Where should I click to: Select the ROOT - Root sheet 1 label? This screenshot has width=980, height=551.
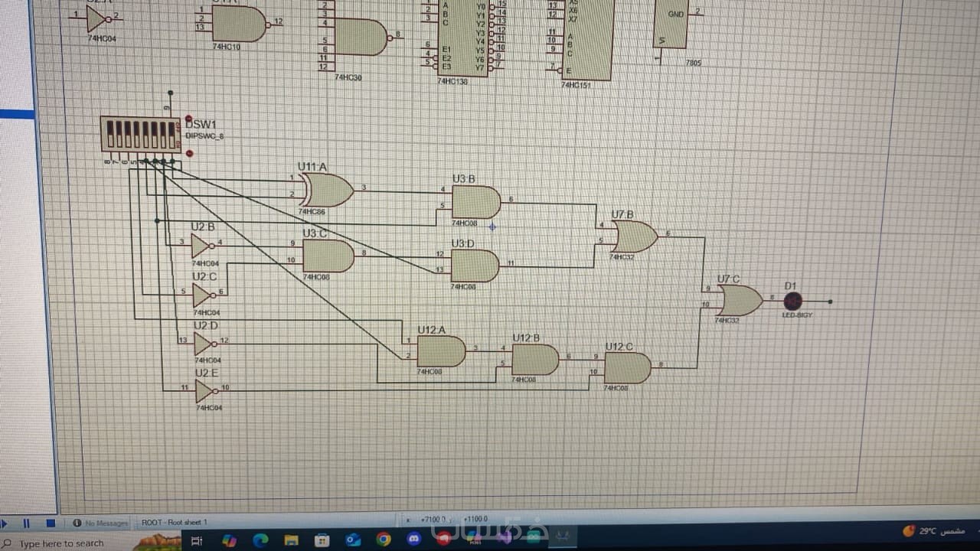click(175, 523)
